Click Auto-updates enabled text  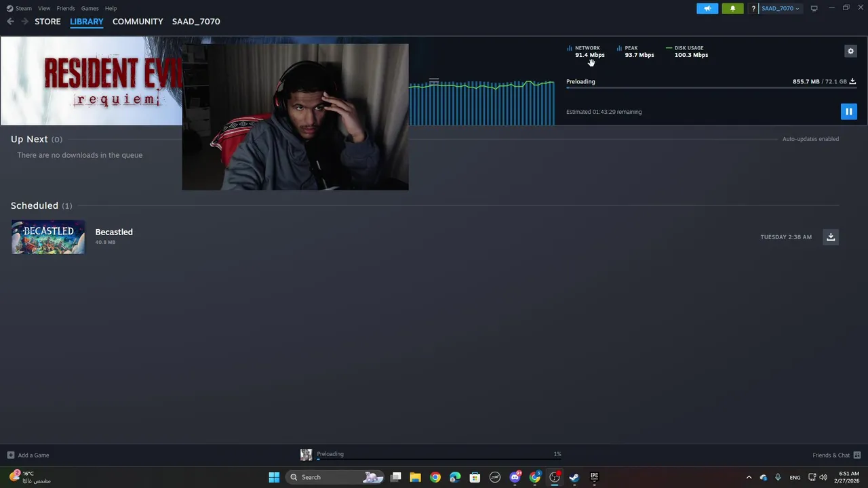[810, 139]
